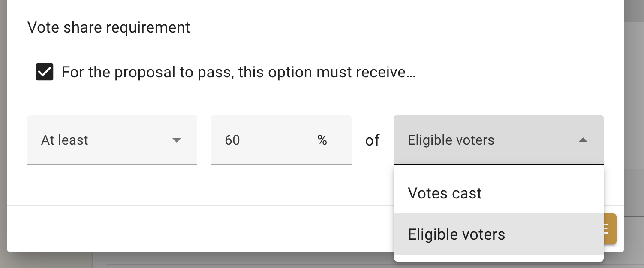Select Votes cast from the list
The height and width of the screenshot is (268, 644).
point(445,193)
